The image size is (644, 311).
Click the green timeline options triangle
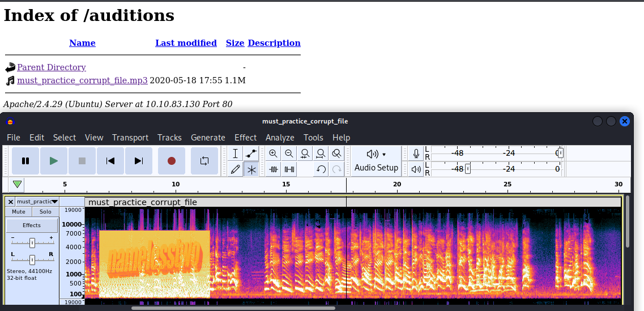(x=18, y=184)
